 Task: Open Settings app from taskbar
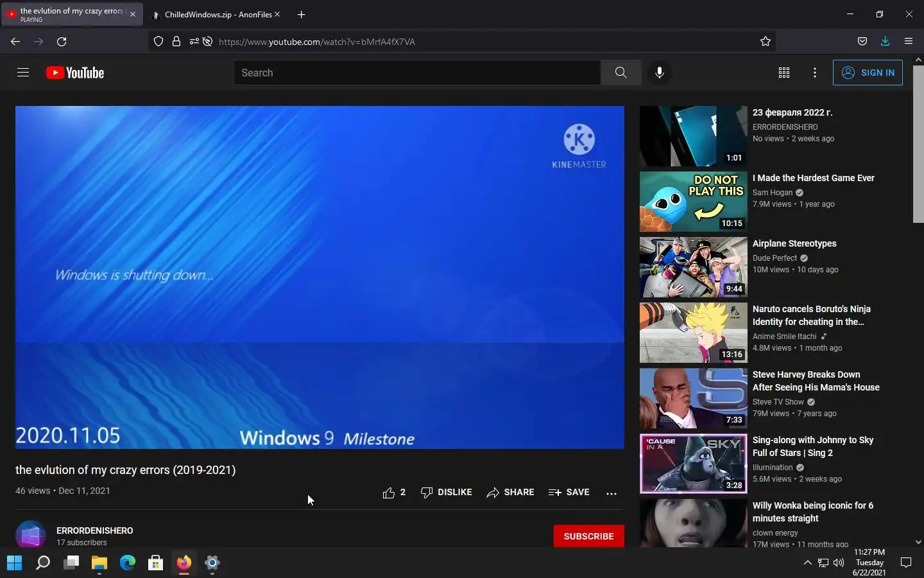212,563
